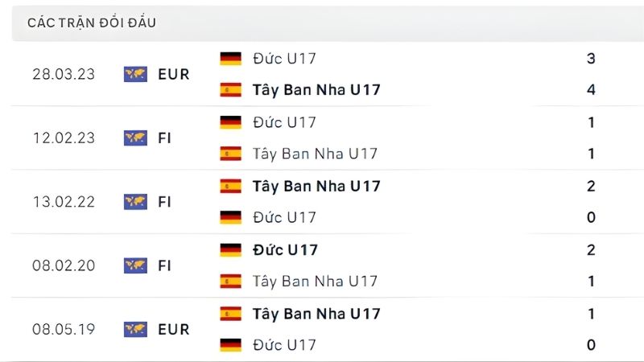Click the world map icon beside 28.03.23 EUR

pyautogui.click(x=135, y=74)
